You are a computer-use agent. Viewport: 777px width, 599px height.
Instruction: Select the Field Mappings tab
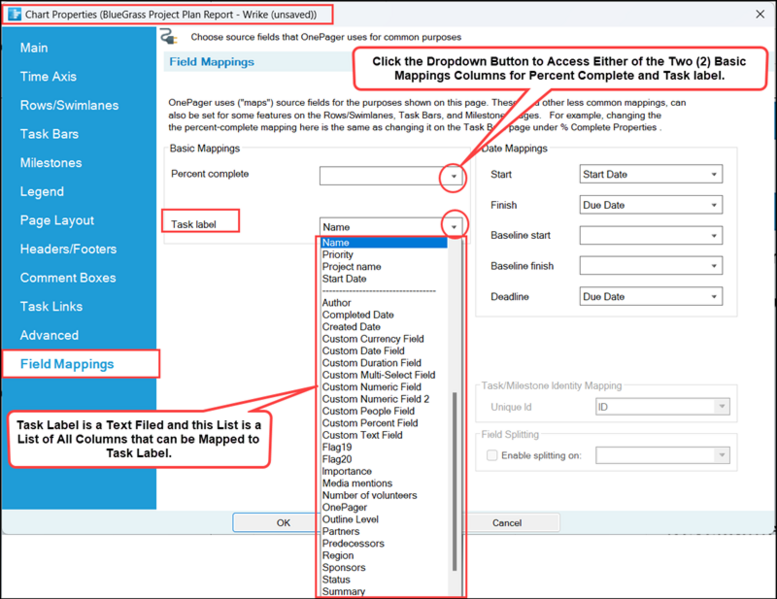67,364
